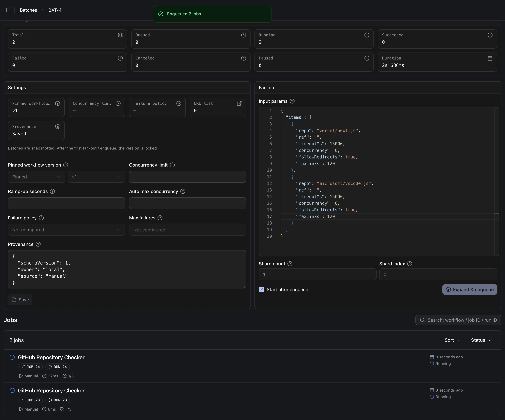This screenshot has height=420, width=505.
Task: Click the Expand & enqueue button
Action: pyautogui.click(x=469, y=289)
